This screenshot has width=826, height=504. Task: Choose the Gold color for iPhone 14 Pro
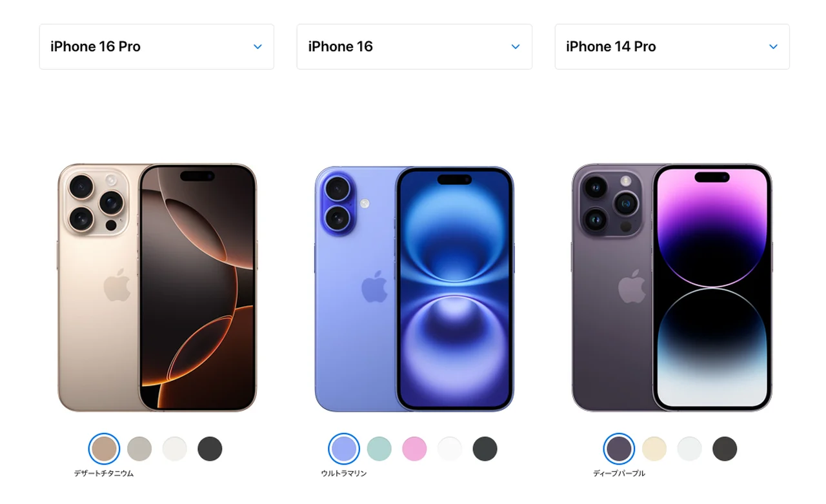(x=654, y=449)
